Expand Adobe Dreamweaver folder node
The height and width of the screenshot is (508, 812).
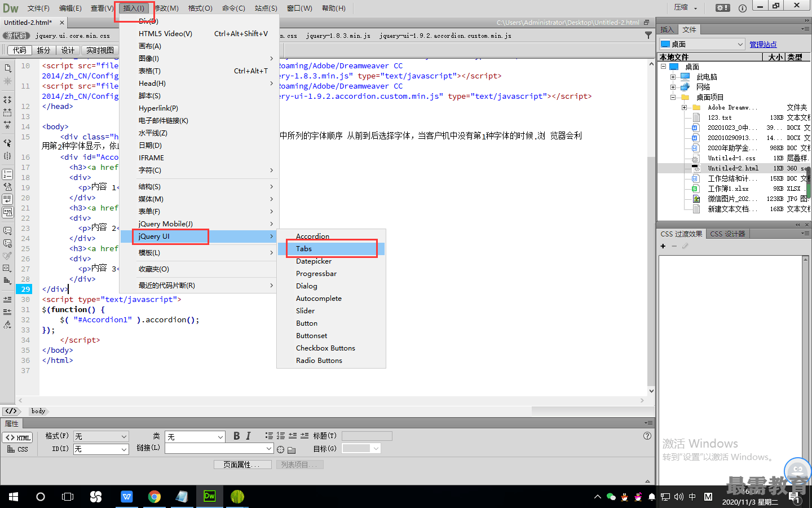[x=684, y=107]
